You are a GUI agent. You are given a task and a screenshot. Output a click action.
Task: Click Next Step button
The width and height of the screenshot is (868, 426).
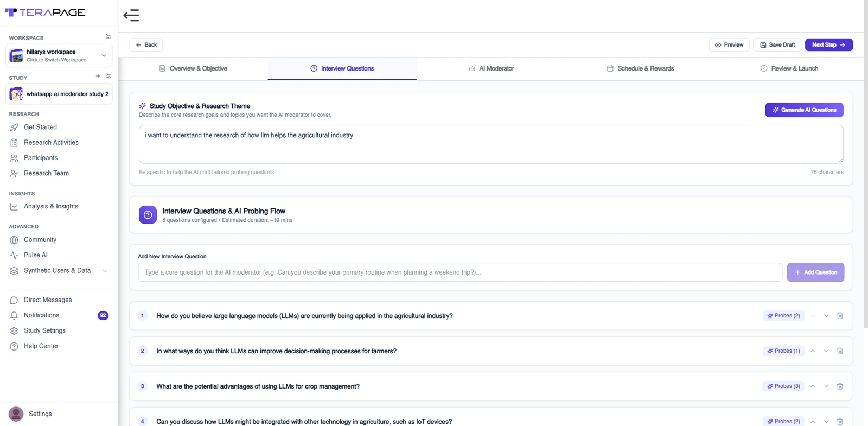[x=829, y=45]
